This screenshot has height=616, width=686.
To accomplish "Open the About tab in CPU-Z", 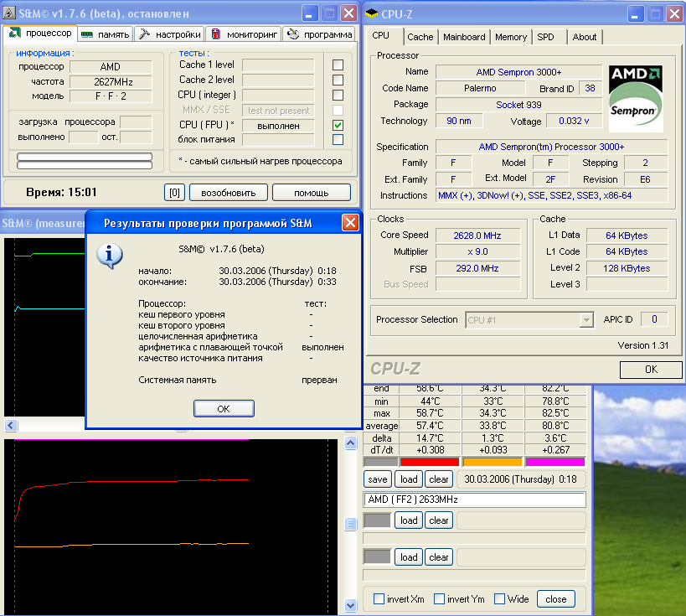I will point(585,37).
